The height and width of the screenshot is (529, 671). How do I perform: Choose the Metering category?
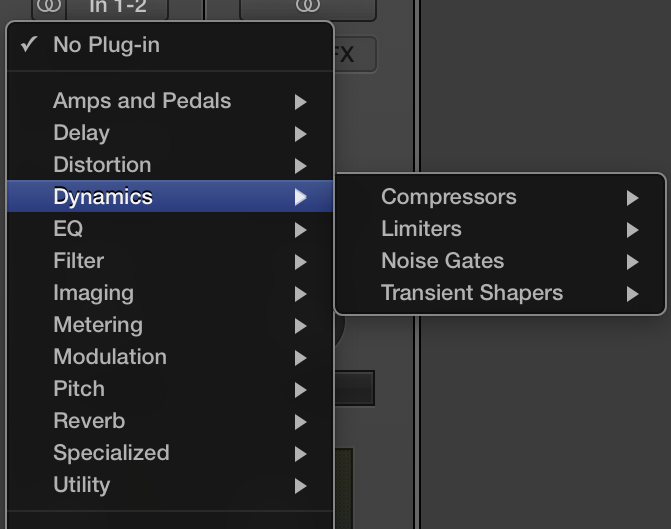click(97, 325)
